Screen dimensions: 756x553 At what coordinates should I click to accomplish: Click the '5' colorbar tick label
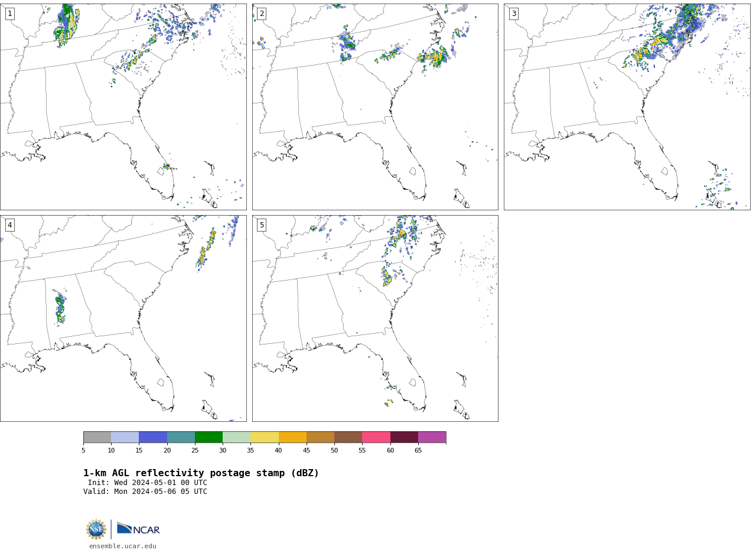point(83,451)
